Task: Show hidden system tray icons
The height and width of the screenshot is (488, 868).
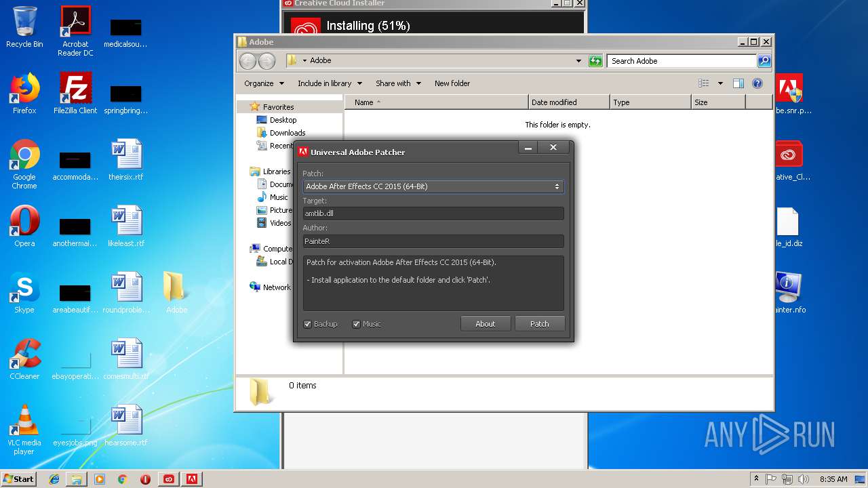Action: pos(756,479)
